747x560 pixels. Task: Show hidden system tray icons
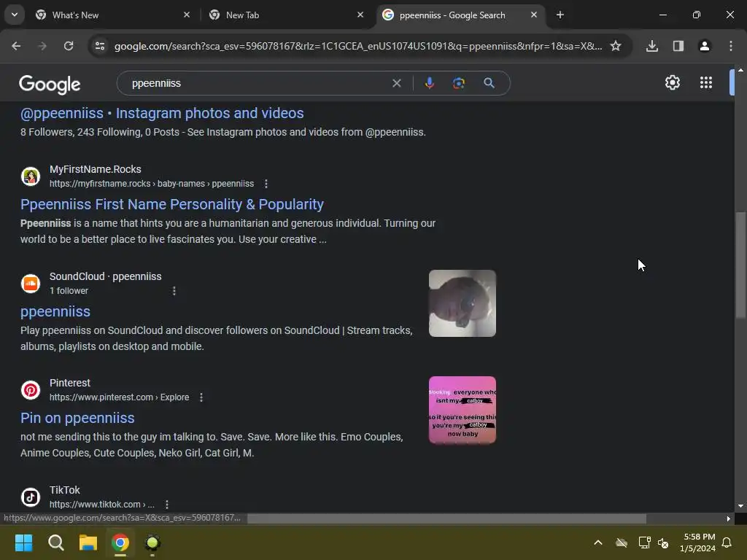(598, 542)
